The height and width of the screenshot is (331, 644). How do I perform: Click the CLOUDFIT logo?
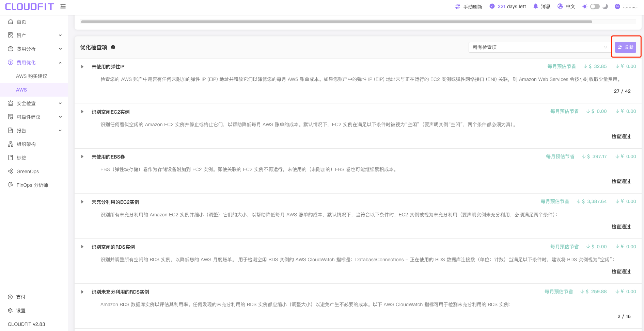pyautogui.click(x=29, y=7)
